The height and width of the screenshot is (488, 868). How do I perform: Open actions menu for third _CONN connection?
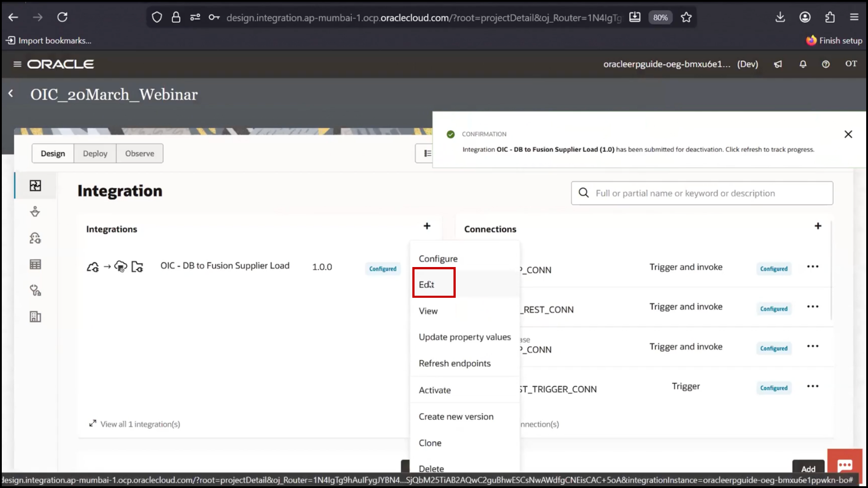[x=812, y=347]
